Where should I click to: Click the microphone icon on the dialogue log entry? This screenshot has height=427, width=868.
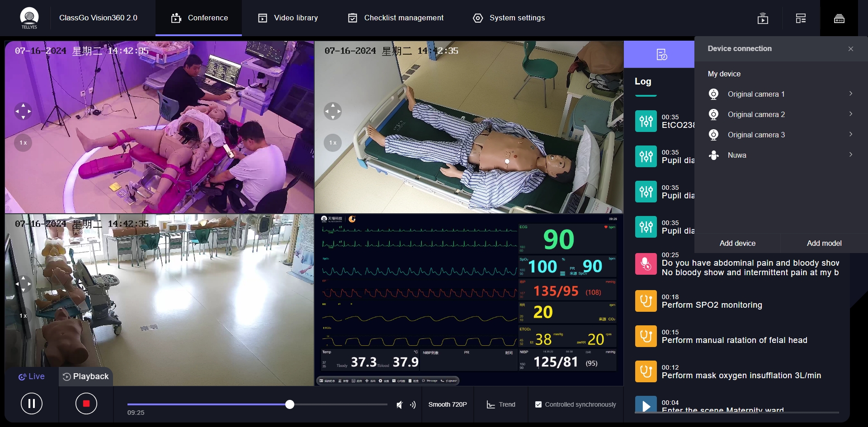pos(646,263)
